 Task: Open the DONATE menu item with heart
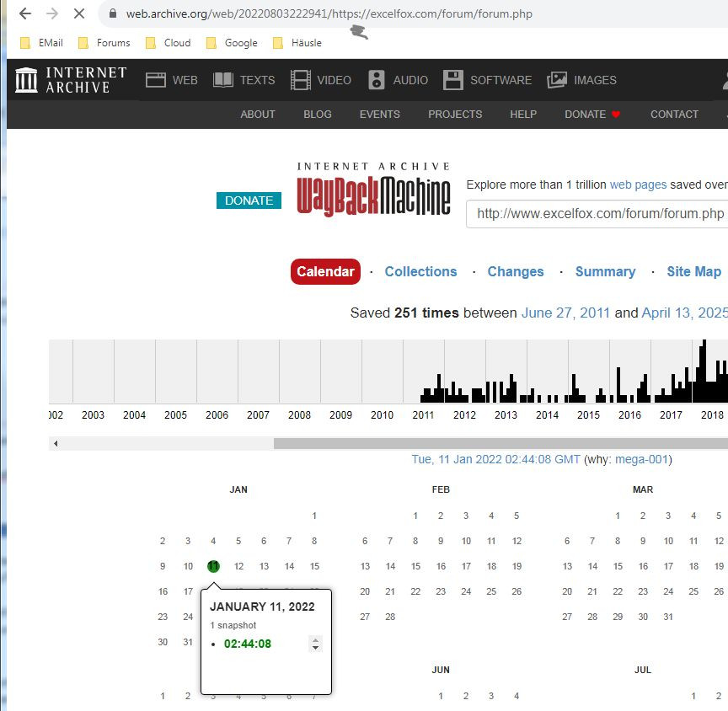(x=592, y=115)
